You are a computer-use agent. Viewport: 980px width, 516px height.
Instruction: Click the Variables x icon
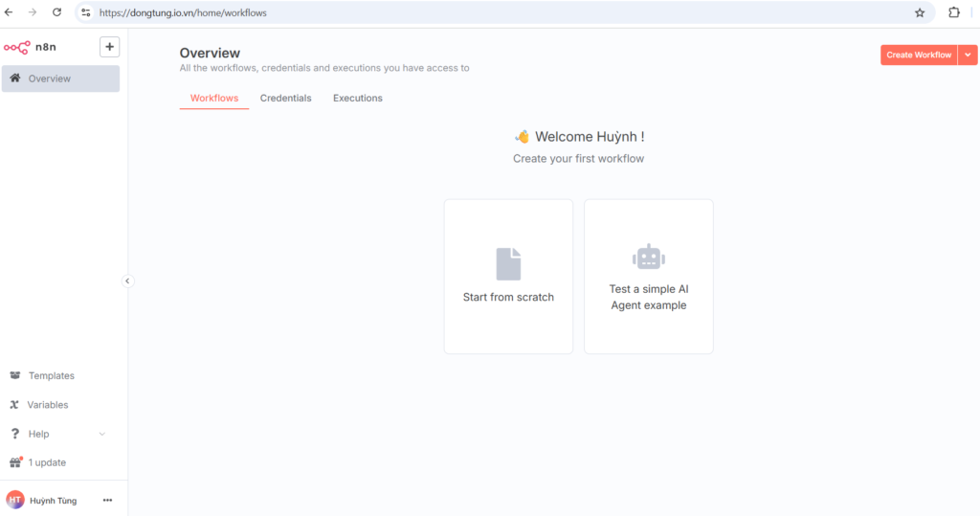(x=14, y=405)
